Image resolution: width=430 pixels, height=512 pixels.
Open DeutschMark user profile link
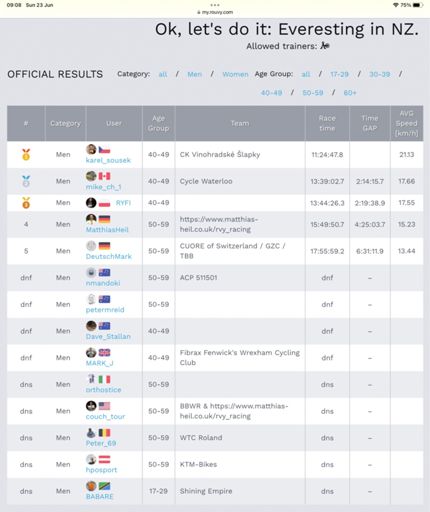(109, 256)
